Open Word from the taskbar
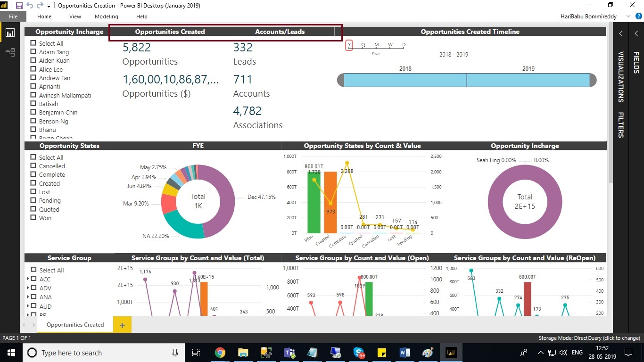This screenshot has width=644, height=362. point(405,353)
